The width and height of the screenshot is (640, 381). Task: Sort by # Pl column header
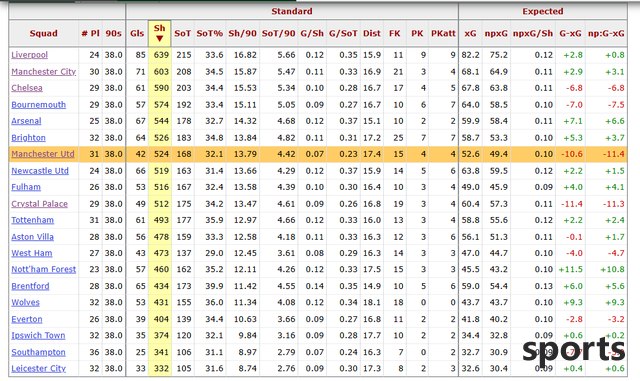point(91,34)
